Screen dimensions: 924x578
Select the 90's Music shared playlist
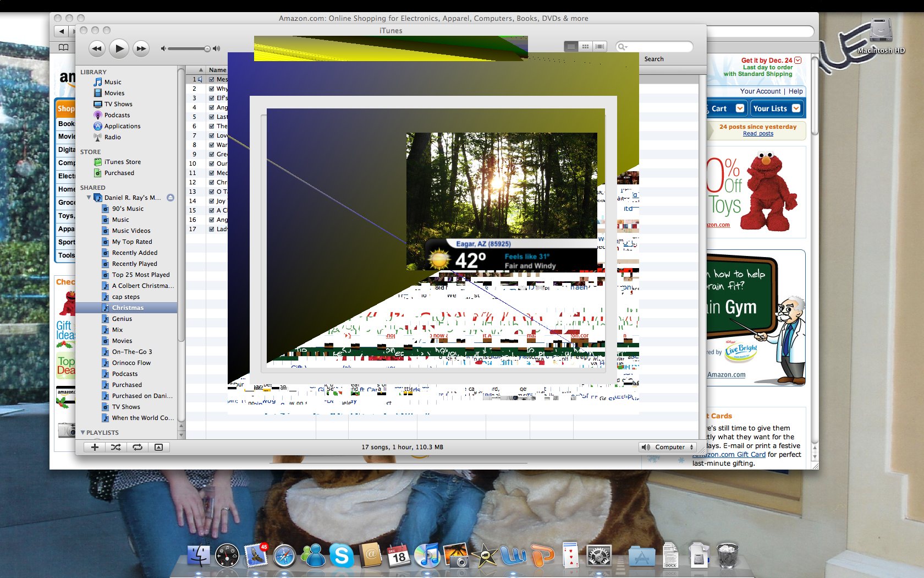pos(128,209)
